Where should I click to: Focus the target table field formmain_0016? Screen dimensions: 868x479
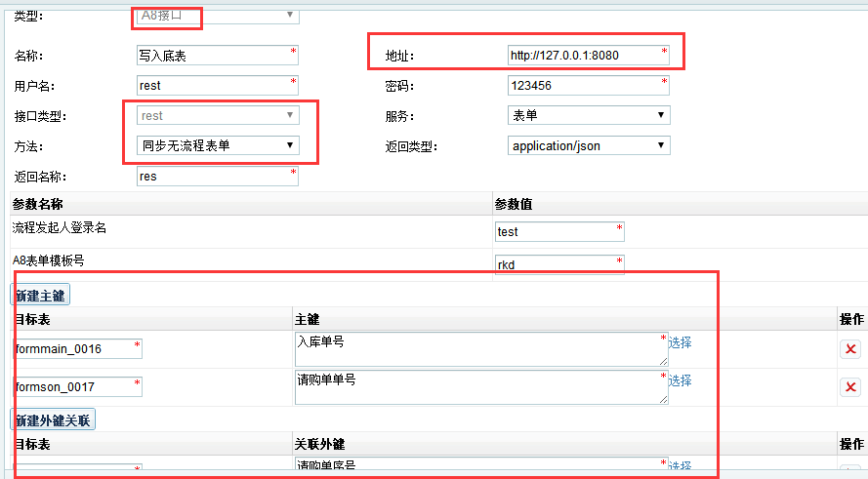pos(77,349)
